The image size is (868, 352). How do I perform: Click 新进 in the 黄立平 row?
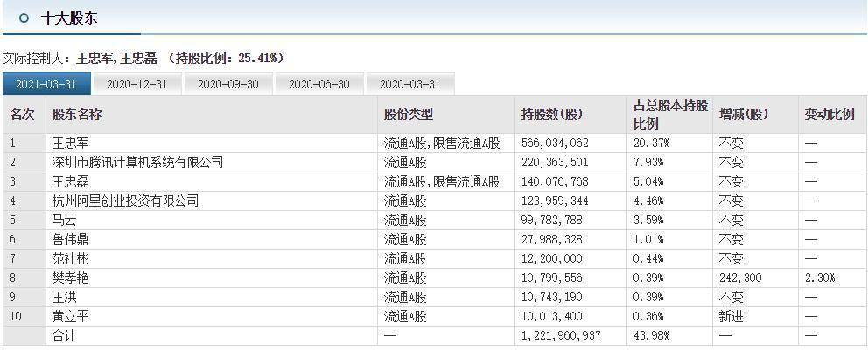(x=731, y=316)
